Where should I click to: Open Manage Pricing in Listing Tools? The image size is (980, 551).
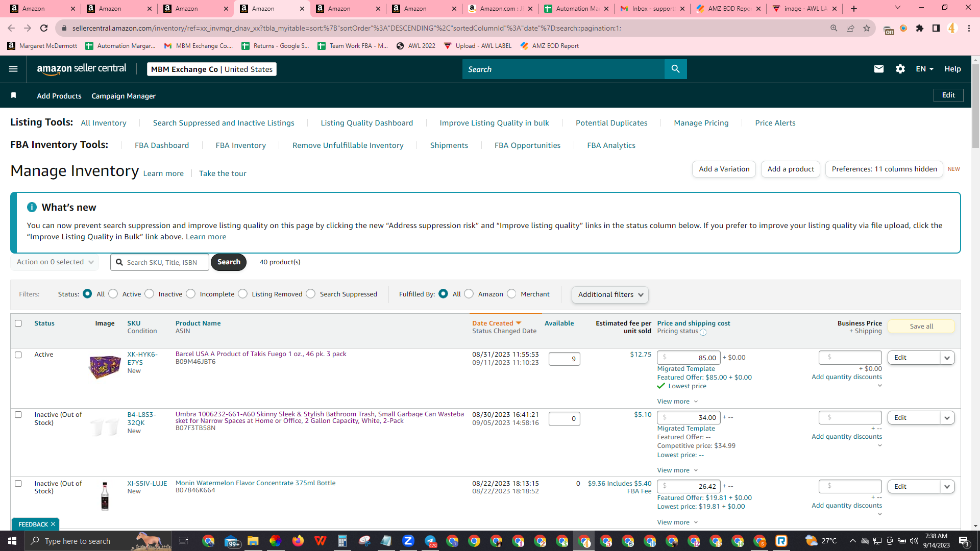pos(701,123)
